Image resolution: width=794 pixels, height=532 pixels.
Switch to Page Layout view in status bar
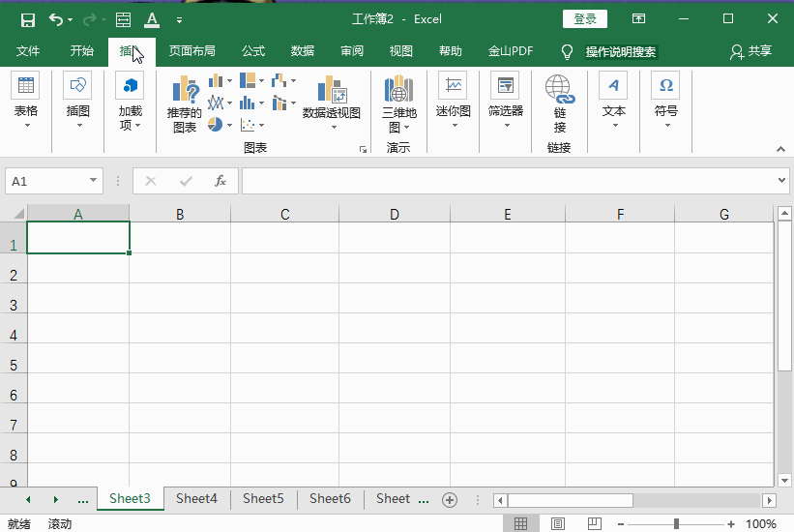pyautogui.click(x=557, y=523)
